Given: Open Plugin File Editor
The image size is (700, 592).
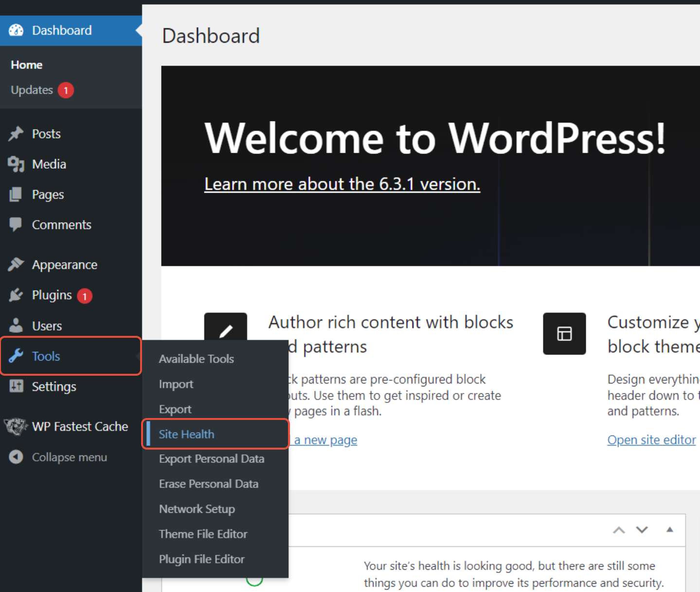Looking at the screenshot, I should (202, 559).
